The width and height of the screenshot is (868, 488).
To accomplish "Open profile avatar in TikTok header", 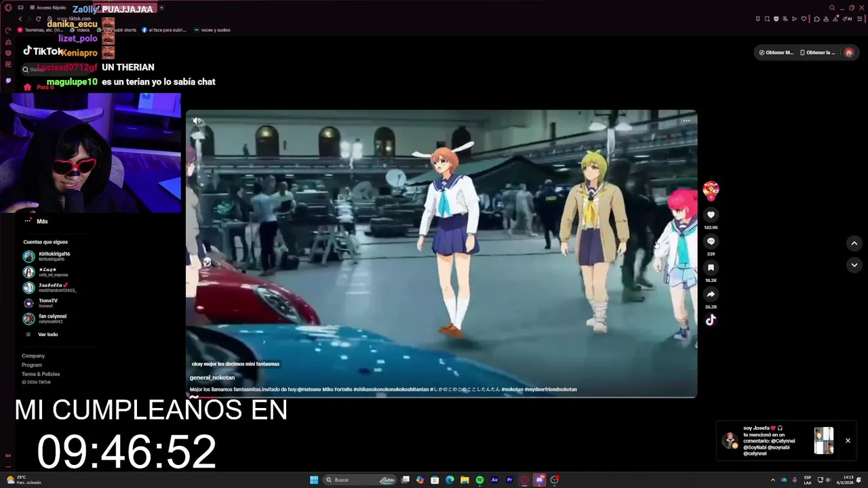I will click(848, 52).
